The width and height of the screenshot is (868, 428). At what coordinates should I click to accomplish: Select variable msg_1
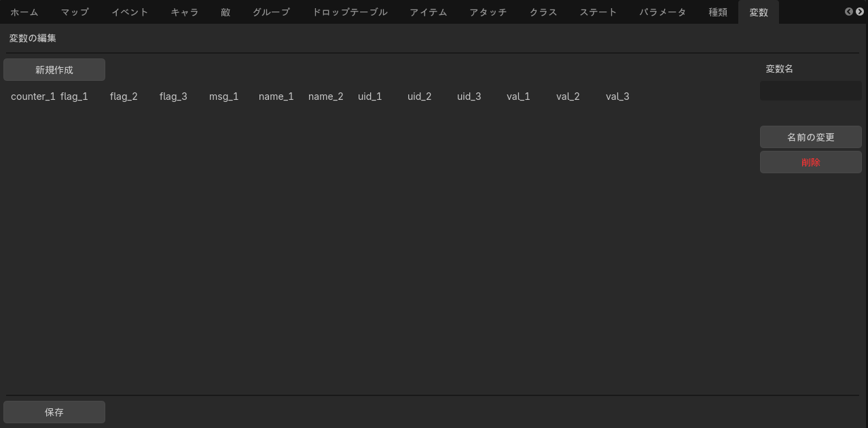point(224,96)
